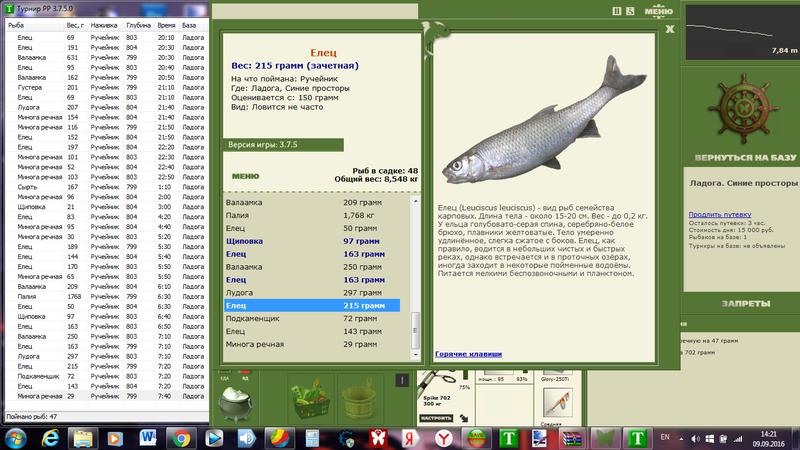The image size is (800, 450).
Task: Sort by Вес, г column in Турнир window
Action: (76, 25)
